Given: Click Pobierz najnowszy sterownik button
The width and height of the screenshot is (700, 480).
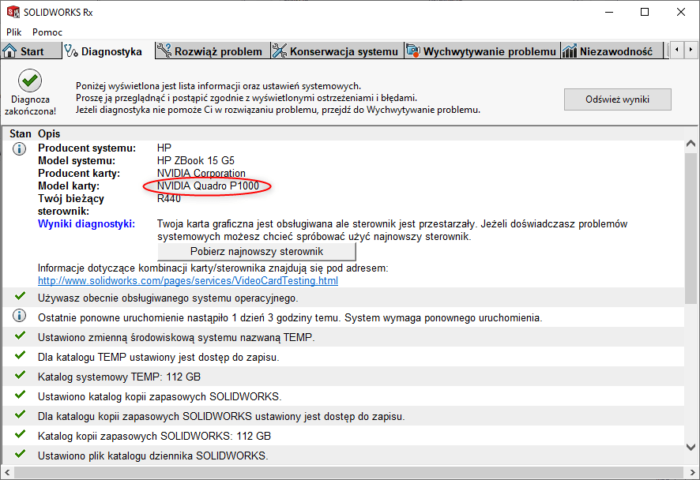Looking at the screenshot, I should coord(257,251).
